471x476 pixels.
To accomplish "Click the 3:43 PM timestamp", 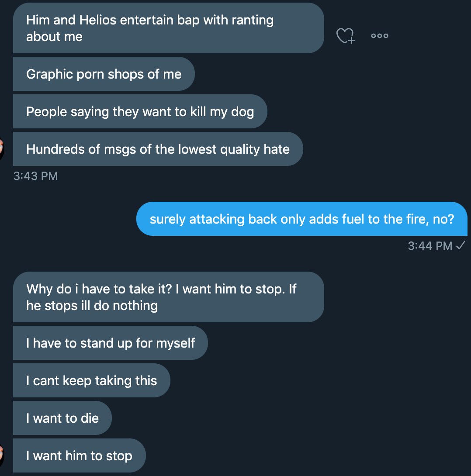I will [x=35, y=176].
